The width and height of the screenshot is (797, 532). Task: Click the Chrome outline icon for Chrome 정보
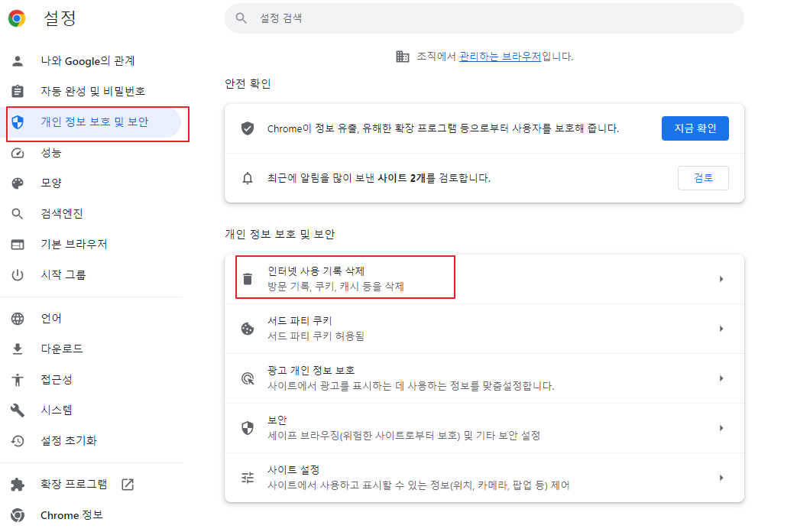click(18, 515)
